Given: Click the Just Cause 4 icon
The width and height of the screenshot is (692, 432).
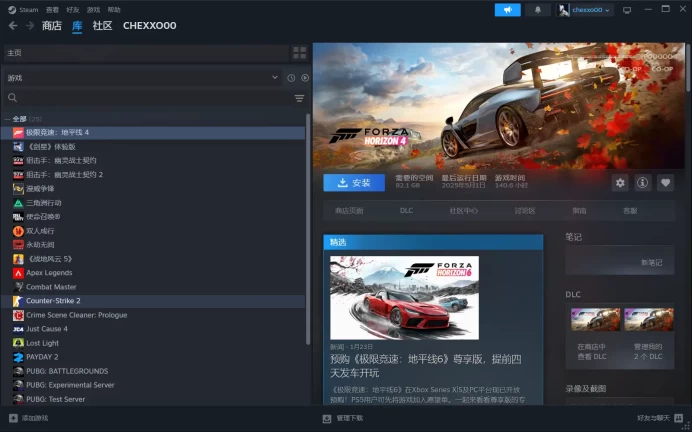Looking at the screenshot, I should (x=18, y=329).
